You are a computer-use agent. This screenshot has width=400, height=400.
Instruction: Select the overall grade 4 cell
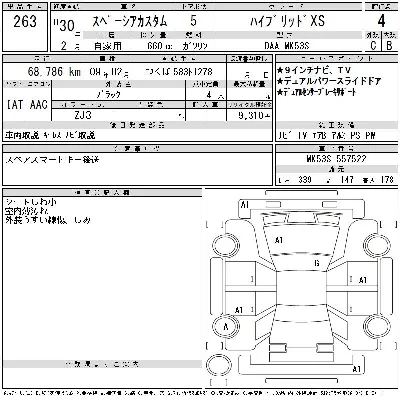(x=381, y=21)
